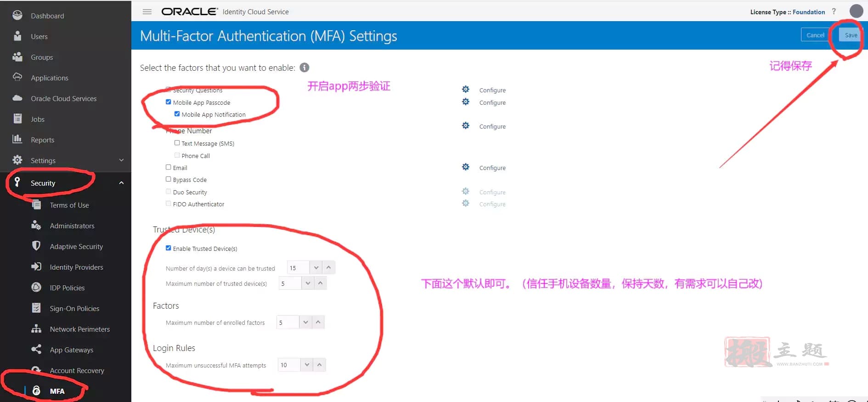This screenshot has height=402, width=868.
Task: Click the Administrators icon
Action: [x=36, y=225]
